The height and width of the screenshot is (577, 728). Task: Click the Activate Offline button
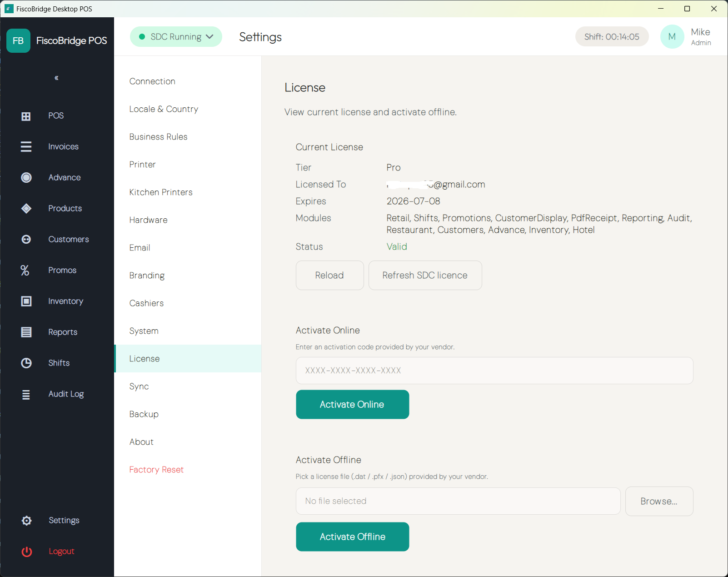coord(352,537)
